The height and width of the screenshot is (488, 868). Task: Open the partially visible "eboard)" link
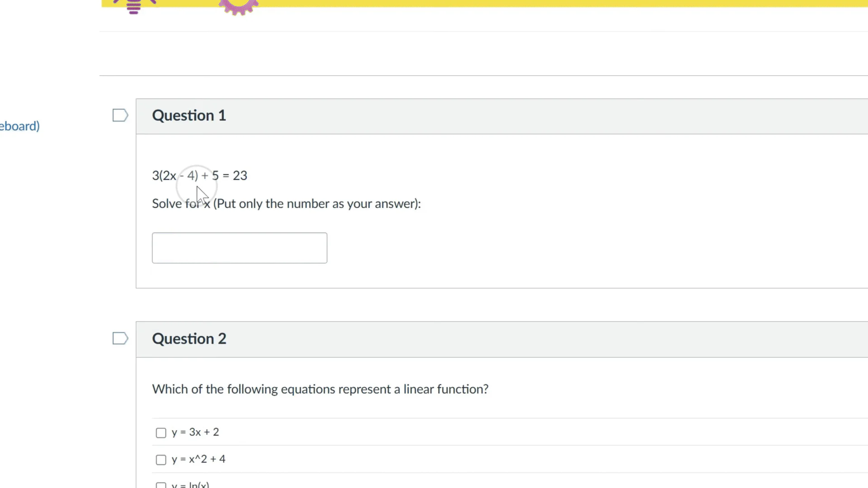click(x=20, y=126)
